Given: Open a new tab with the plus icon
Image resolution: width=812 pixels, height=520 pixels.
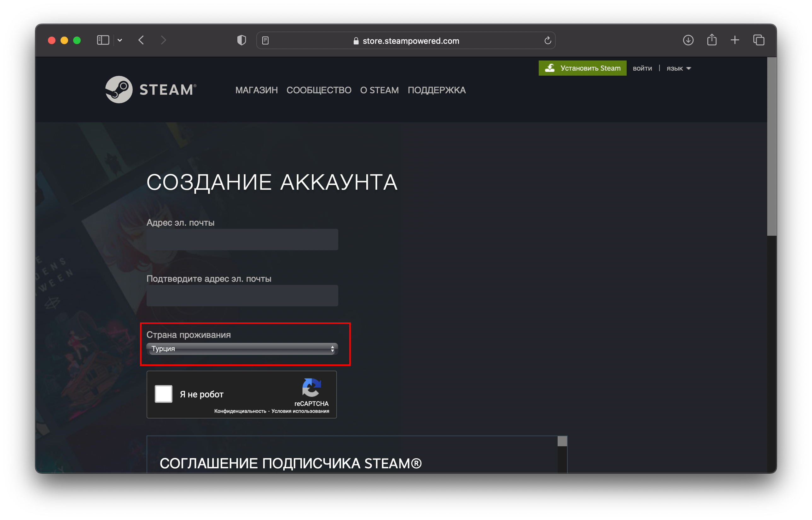Looking at the screenshot, I should (x=735, y=40).
